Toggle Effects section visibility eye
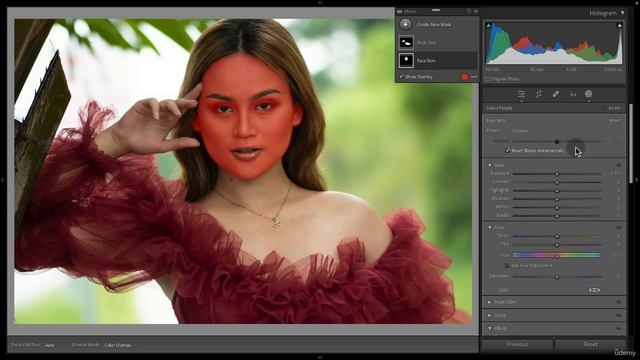 point(619,328)
